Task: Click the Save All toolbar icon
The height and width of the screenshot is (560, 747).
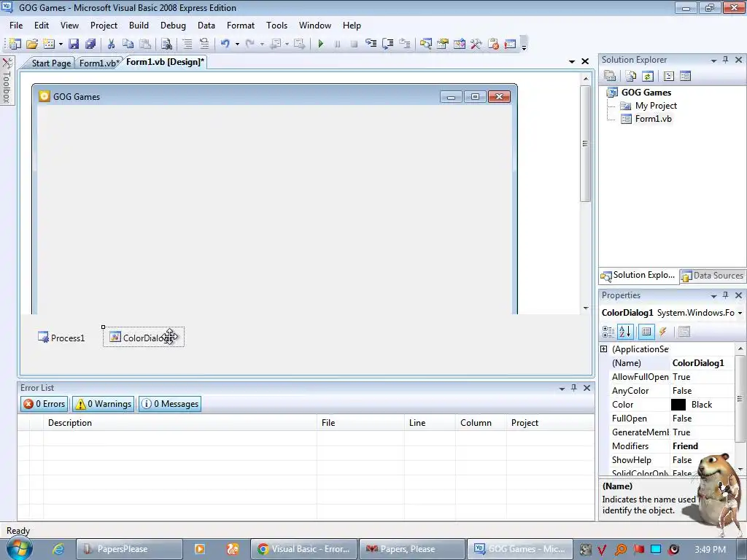Action: 90,44
